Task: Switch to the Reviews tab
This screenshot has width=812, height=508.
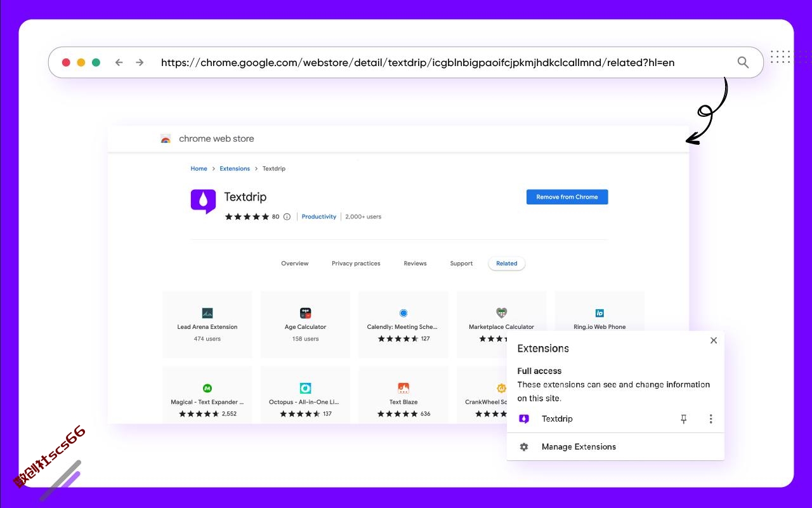Action: 415,264
